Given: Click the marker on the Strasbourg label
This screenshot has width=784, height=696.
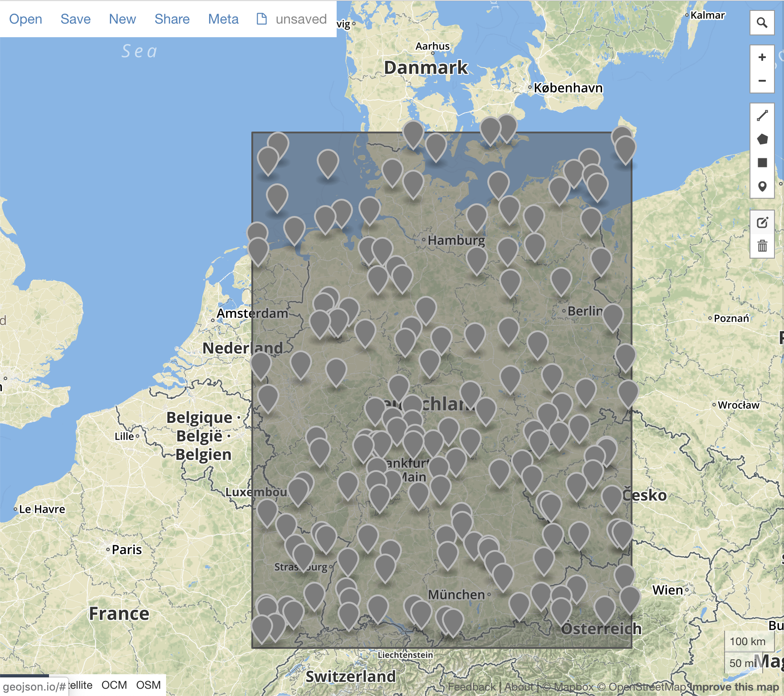Looking at the screenshot, I should pyautogui.click(x=303, y=557).
